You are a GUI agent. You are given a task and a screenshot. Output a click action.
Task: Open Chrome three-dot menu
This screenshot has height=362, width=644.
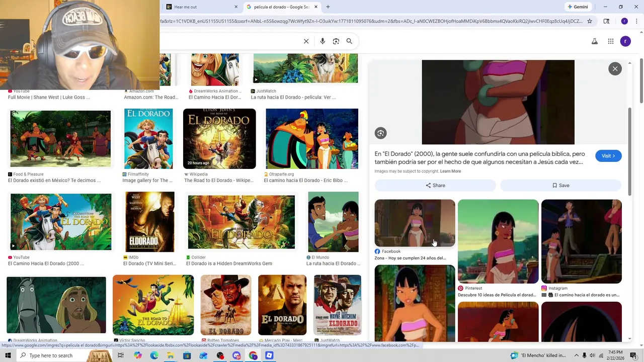tap(636, 21)
